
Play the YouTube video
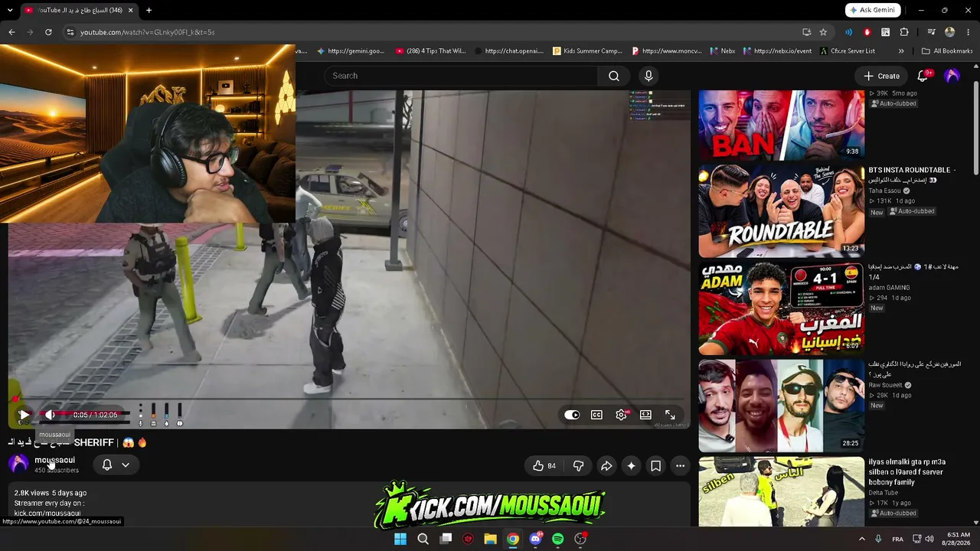(x=24, y=415)
